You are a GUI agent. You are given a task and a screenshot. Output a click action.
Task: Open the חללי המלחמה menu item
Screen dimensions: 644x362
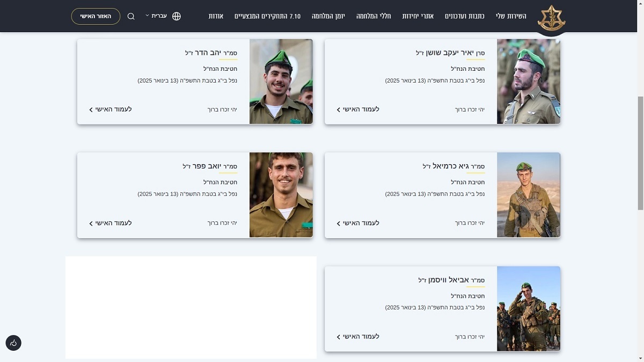[374, 16]
